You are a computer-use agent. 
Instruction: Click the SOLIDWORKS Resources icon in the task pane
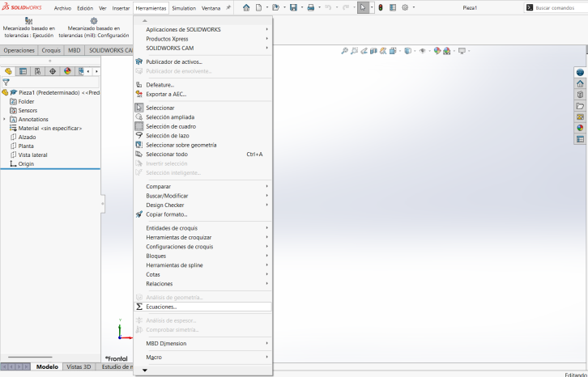pyautogui.click(x=580, y=83)
